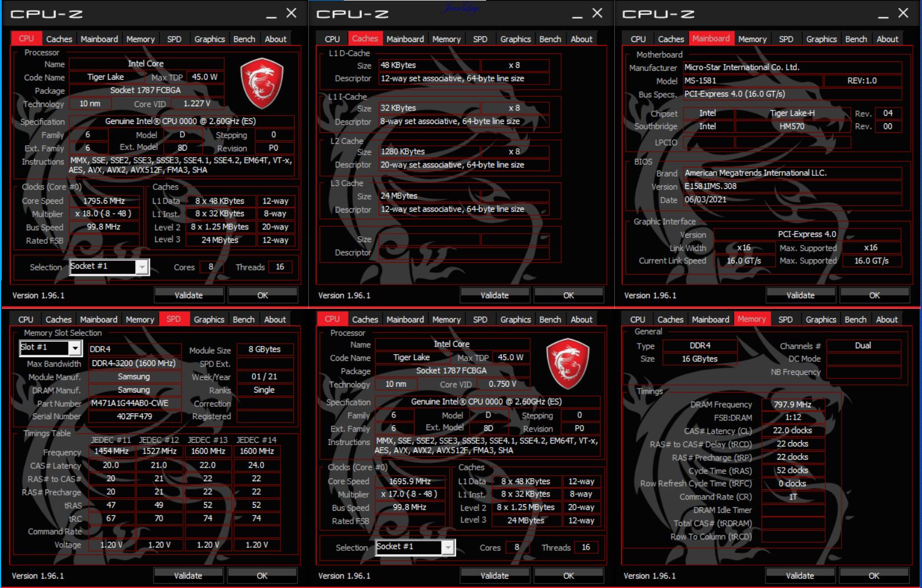The width and height of the screenshot is (922, 588).
Task: Click the memory Size 16 GBytes
Action: (700, 359)
